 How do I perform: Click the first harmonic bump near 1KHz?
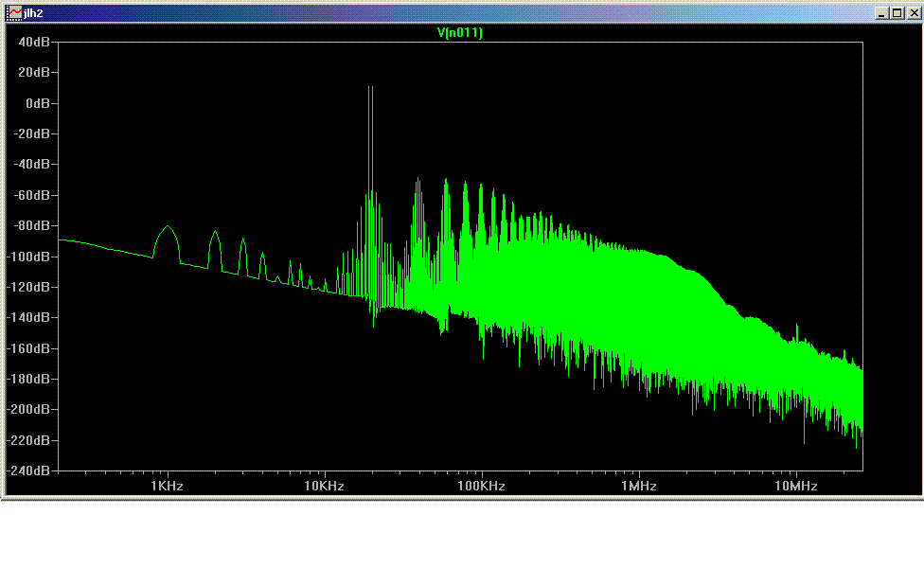point(168,228)
